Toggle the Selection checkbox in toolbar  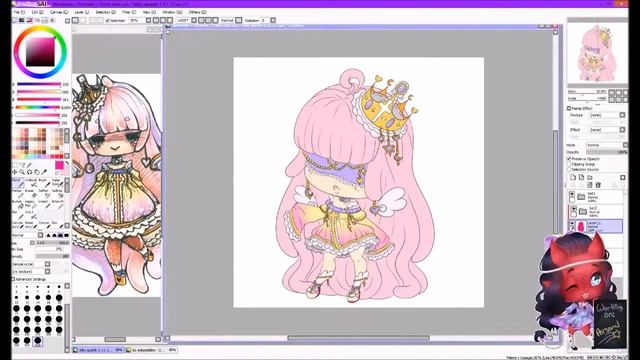108,20
